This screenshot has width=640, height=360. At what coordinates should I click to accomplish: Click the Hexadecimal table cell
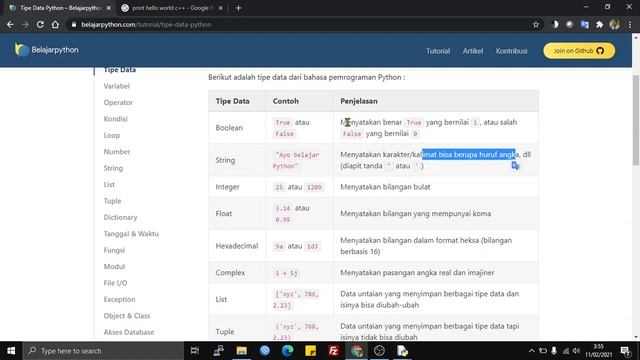pos(237,246)
